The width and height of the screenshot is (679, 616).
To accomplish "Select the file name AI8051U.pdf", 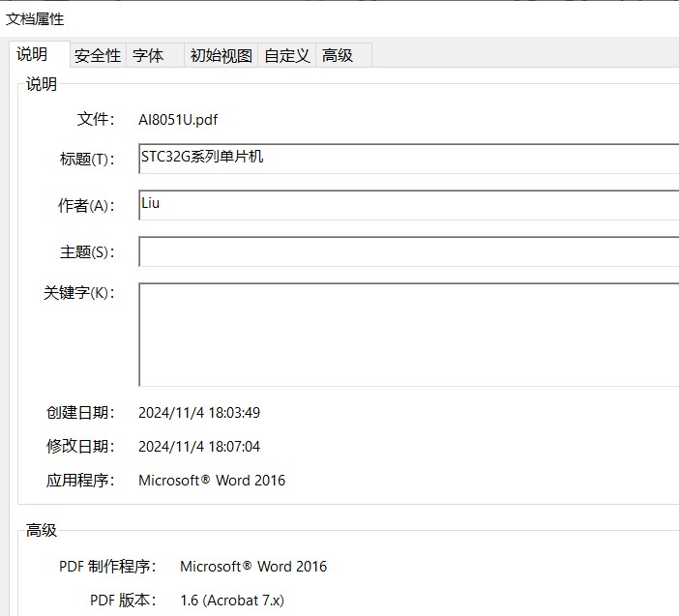I will point(178,120).
